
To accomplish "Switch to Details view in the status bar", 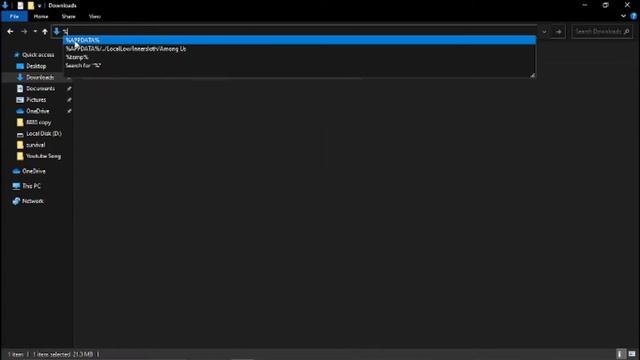I will click(x=620, y=354).
